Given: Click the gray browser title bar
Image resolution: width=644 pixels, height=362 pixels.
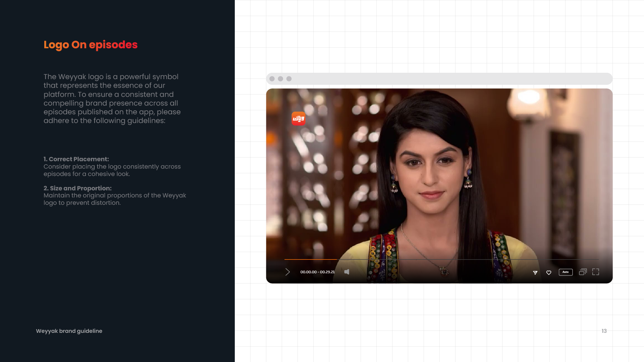Looking at the screenshot, I should click(439, 79).
